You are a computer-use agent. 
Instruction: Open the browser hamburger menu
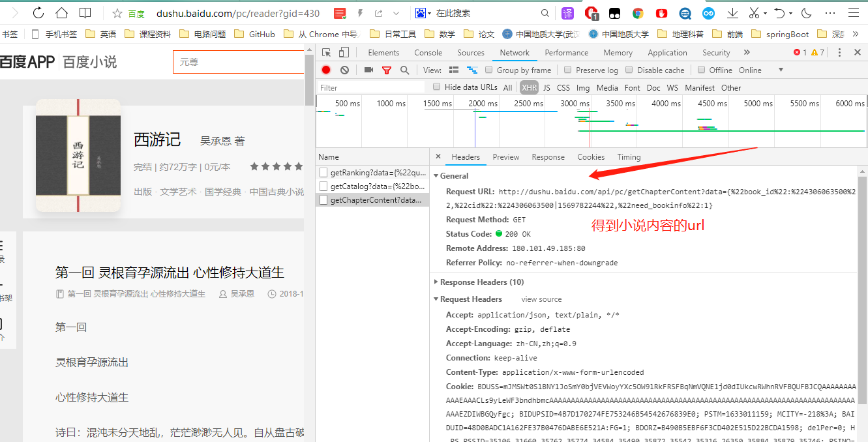pyautogui.click(x=854, y=13)
